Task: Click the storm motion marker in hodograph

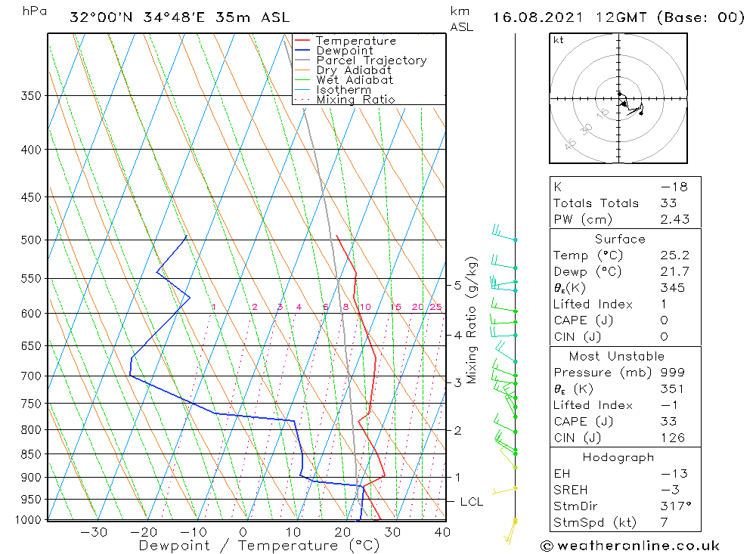Action: [624, 104]
